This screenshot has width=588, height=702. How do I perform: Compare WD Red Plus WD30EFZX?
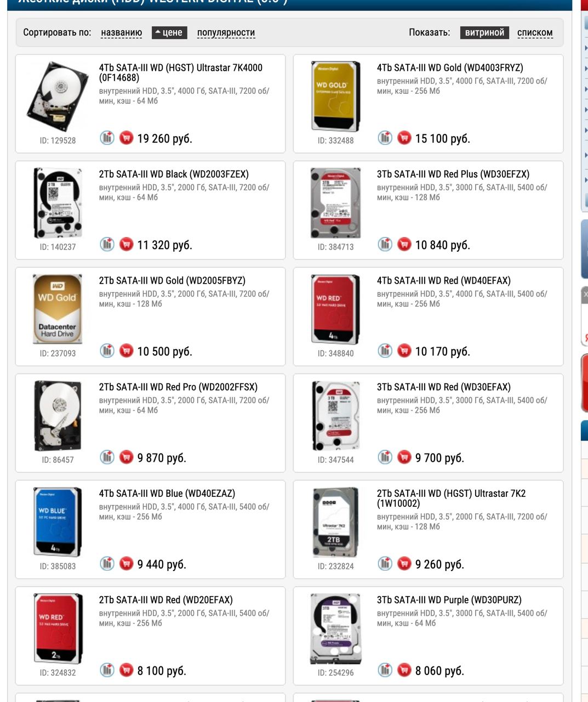pos(385,244)
